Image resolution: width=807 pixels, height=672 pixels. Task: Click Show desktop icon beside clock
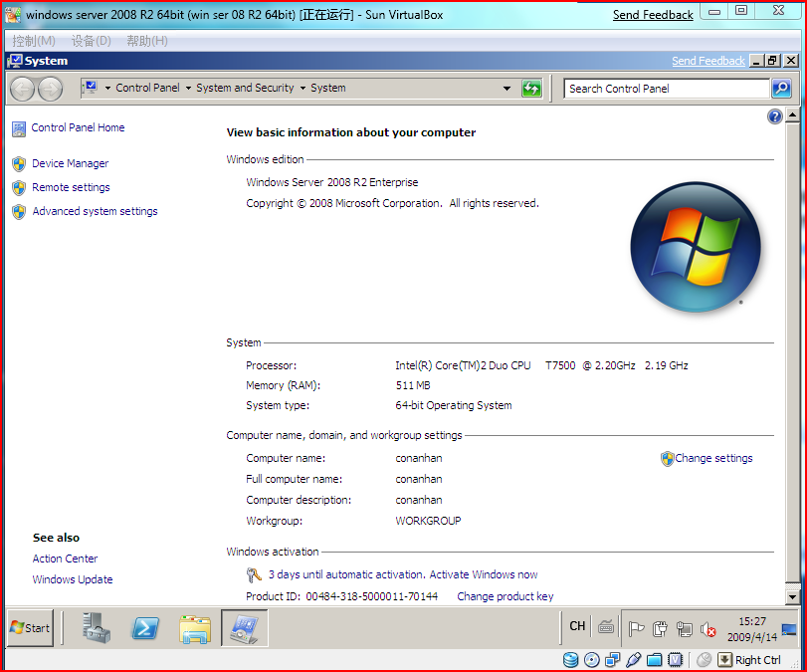[x=789, y=629]
